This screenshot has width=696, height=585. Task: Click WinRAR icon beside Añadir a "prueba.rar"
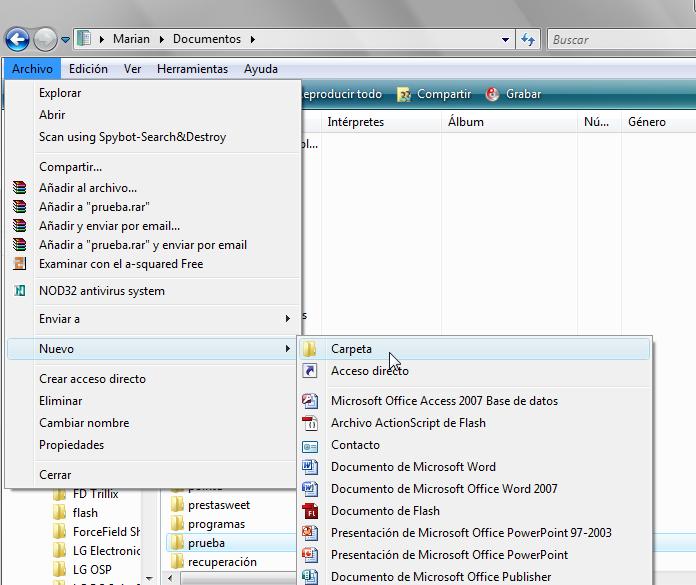20,207
